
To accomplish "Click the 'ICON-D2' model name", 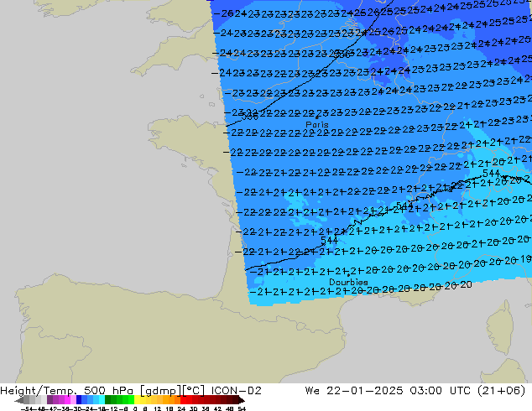I will tap(236, 391).
